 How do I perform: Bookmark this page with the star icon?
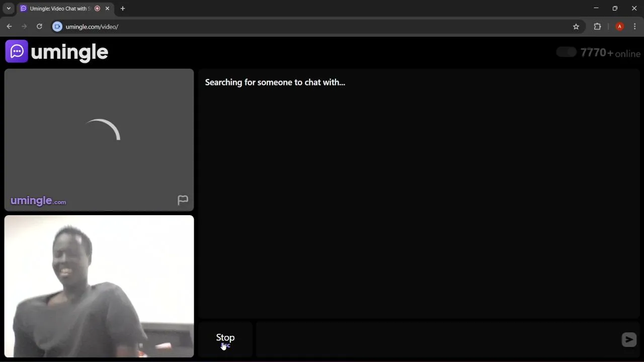pyautogui.click(x=576, y=27)
